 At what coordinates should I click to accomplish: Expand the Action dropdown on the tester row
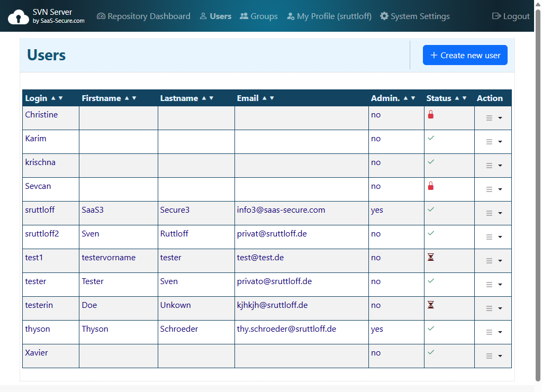pyautogui.click(x=493, y=284)
